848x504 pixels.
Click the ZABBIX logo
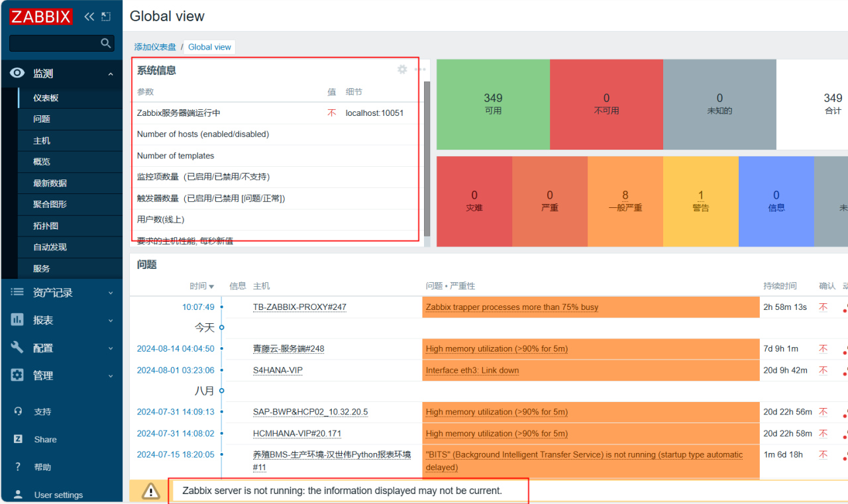click(x=41, y=17)
